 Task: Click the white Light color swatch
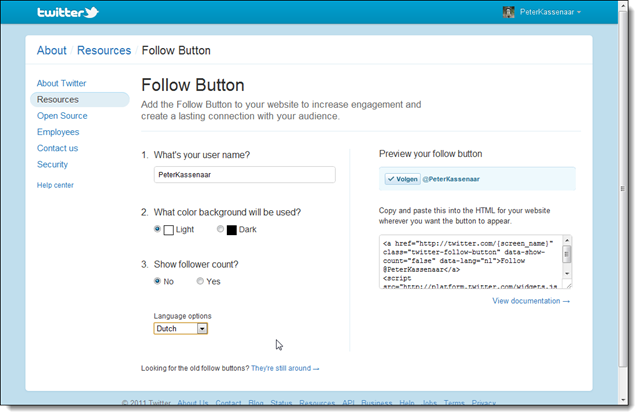click(169, 230)
